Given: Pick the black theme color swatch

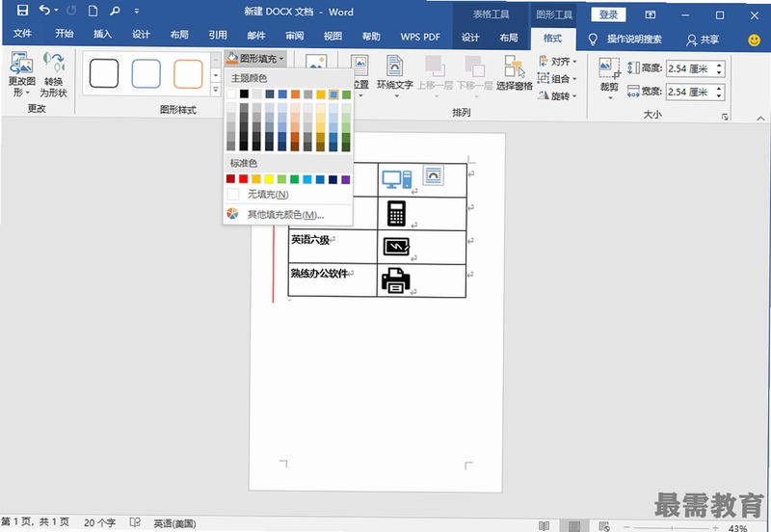Looking at the screenshot, I should [x=244, y=93].
